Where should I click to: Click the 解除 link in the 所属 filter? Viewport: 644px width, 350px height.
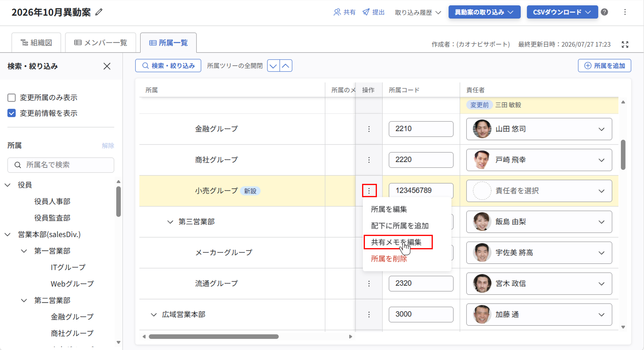coord(108,146)
